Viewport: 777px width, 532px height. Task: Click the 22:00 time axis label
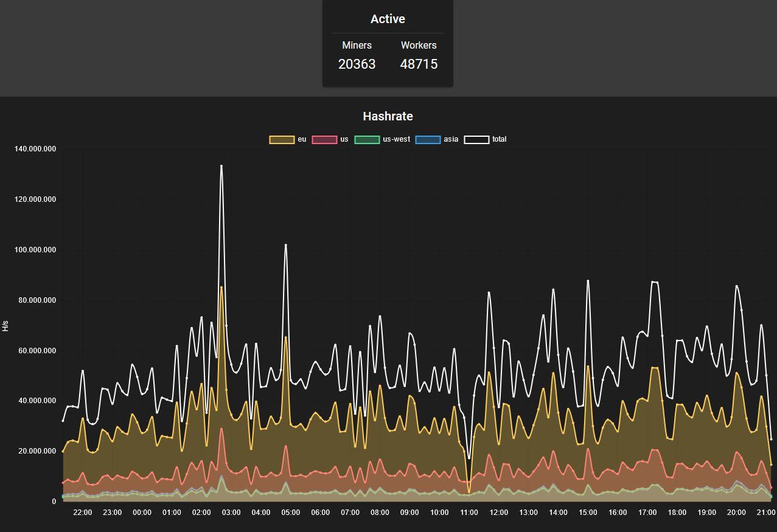tap(83, 513)
